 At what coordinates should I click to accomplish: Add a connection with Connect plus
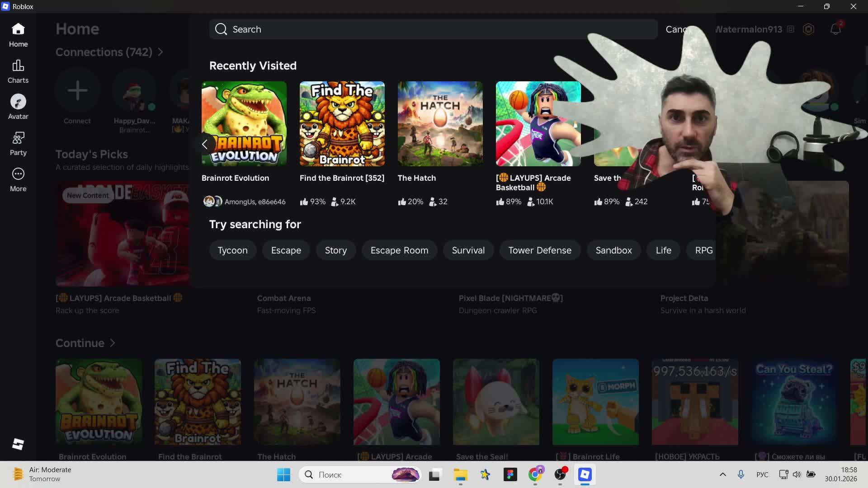pos(77,90)
